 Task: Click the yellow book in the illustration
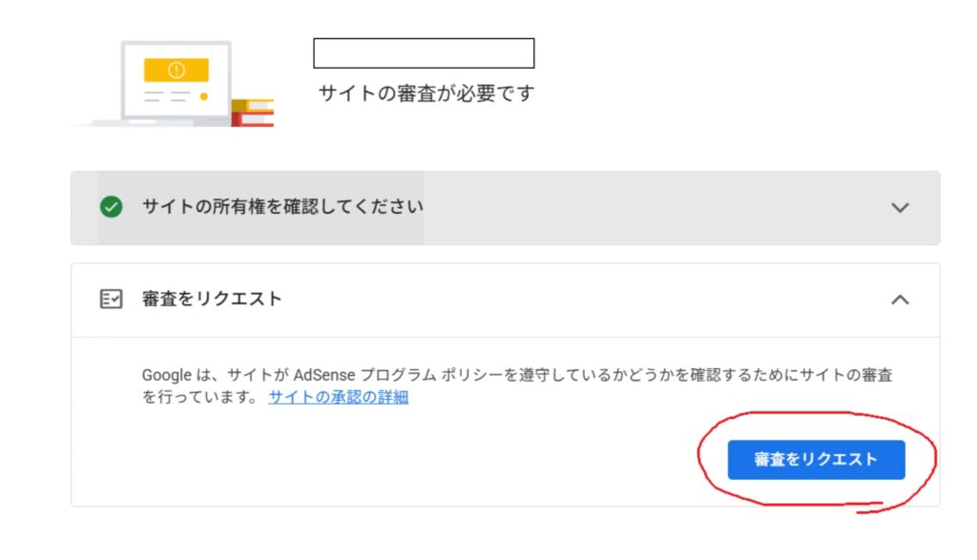click(x=256, y=105)
